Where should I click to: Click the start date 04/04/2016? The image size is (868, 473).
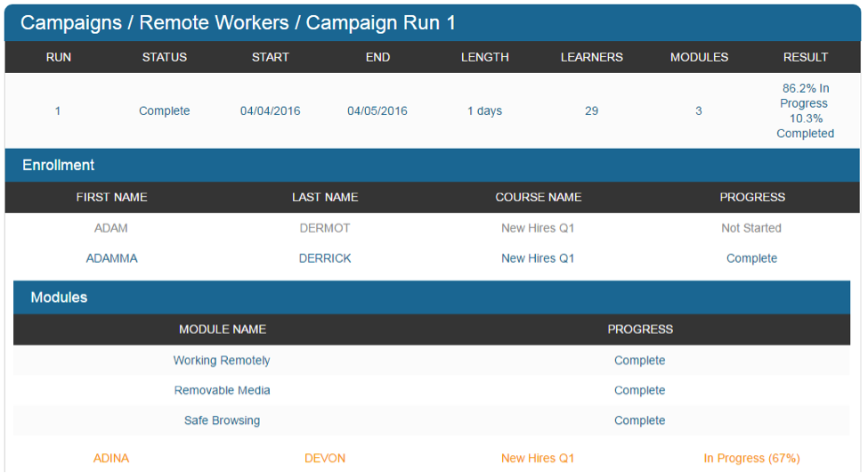tap(270, 111)
